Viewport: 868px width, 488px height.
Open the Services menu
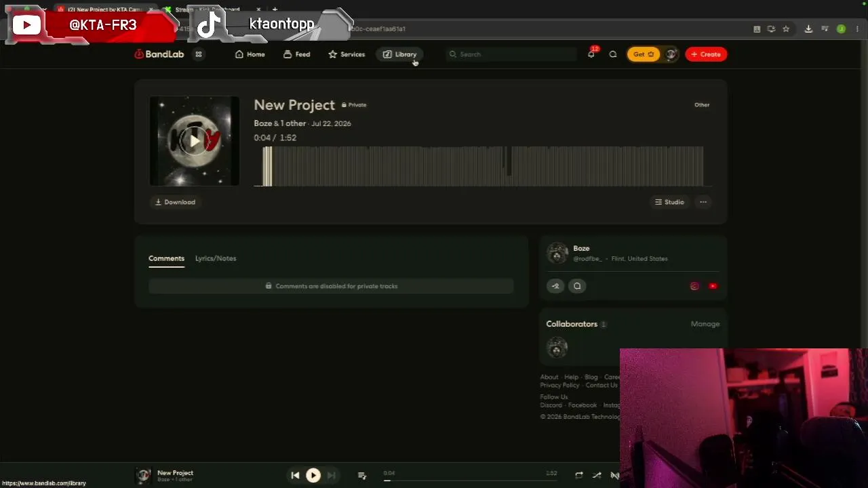point(347,54)
